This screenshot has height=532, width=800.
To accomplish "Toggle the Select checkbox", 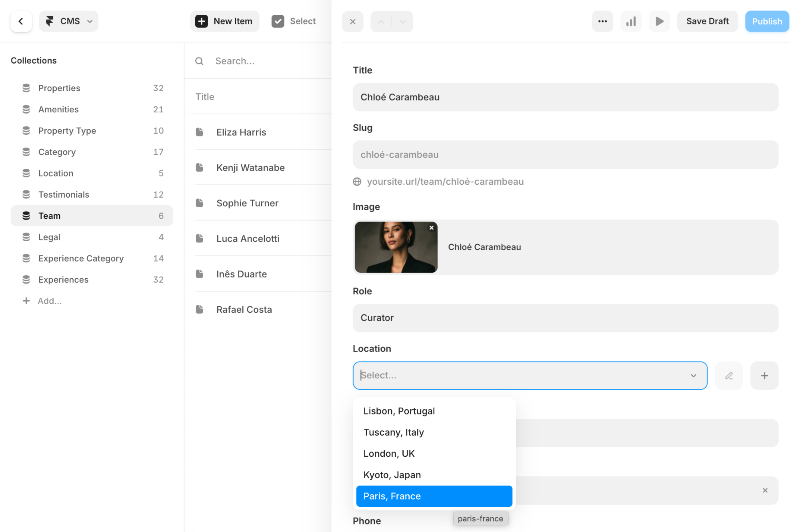I will pos(278,22).
